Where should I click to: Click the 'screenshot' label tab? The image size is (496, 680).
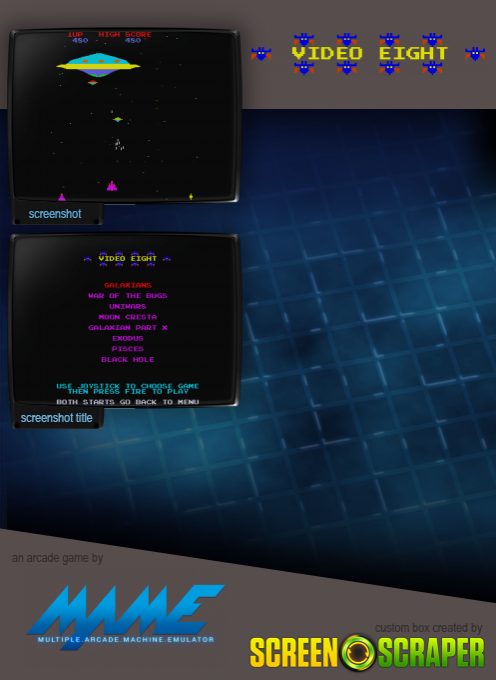(55, 214)
